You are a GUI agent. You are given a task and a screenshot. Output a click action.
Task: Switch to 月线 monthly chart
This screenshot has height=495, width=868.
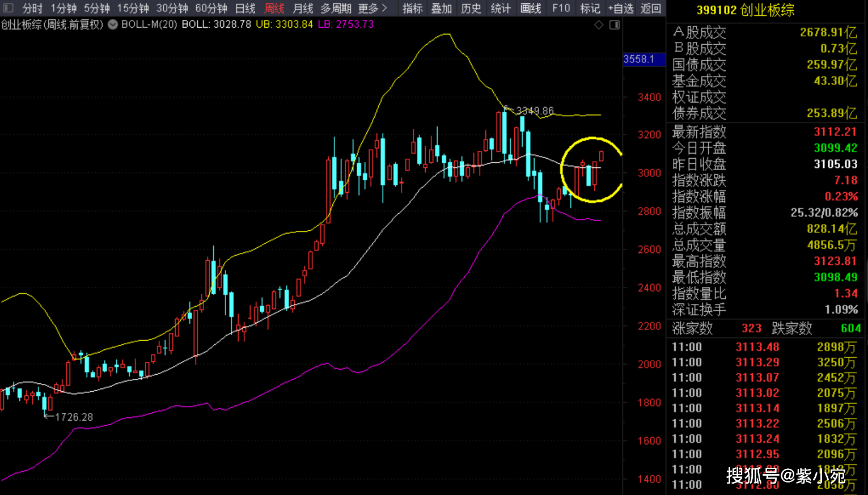click(x=303, y=9)
